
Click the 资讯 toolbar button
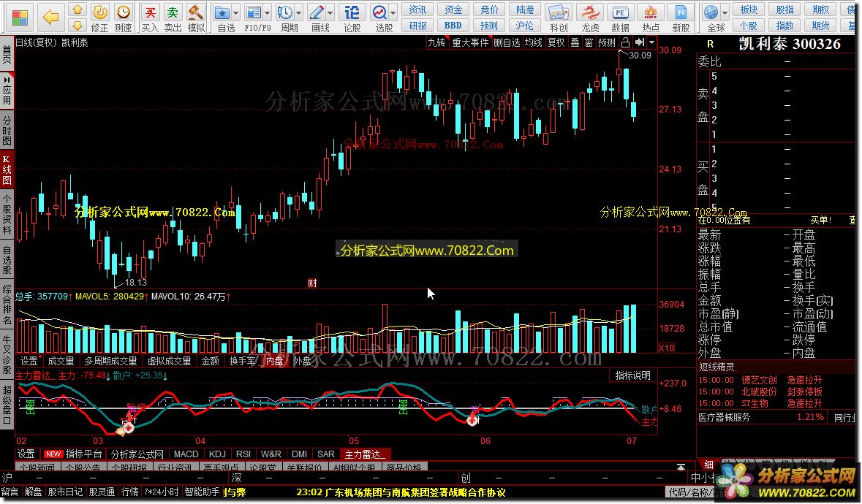(417, 9)
